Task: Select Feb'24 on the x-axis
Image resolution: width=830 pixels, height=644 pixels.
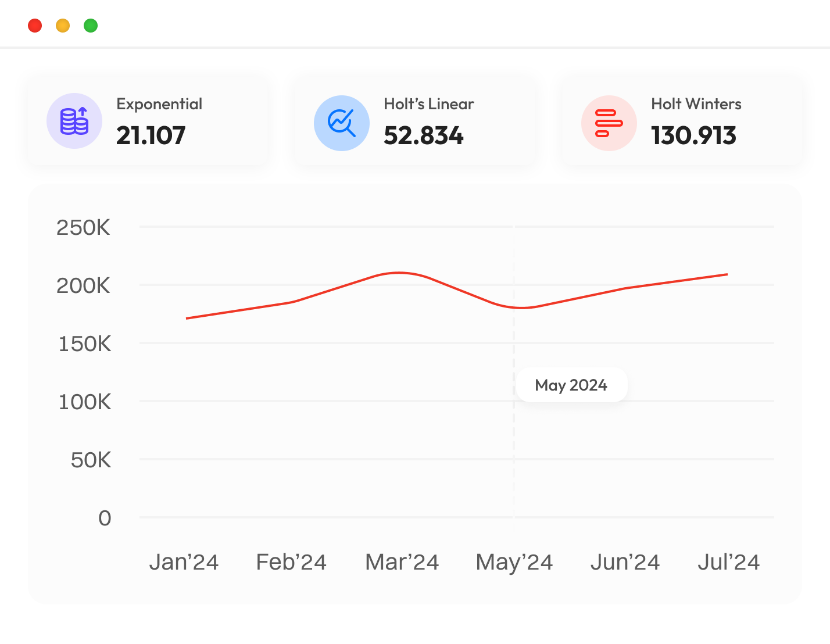Action: pos(291,562)
